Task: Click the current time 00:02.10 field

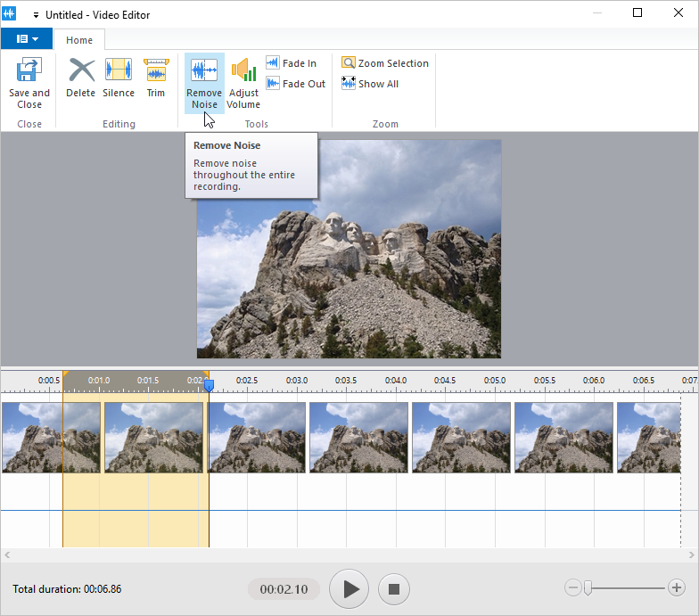Action: click(284, 589)
